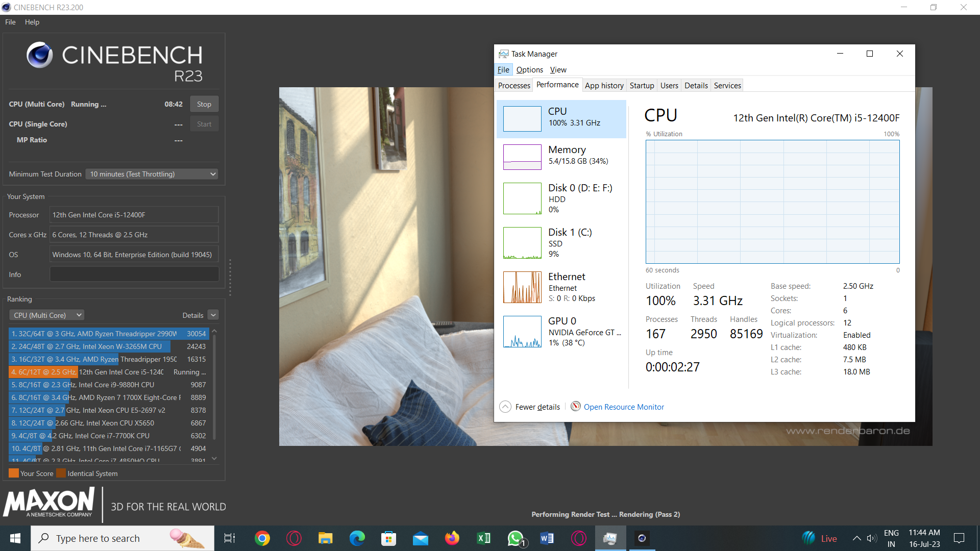Click ENG IN language indicator
Viewport: 980px width, 551px height.
click(x=891, y=538)
